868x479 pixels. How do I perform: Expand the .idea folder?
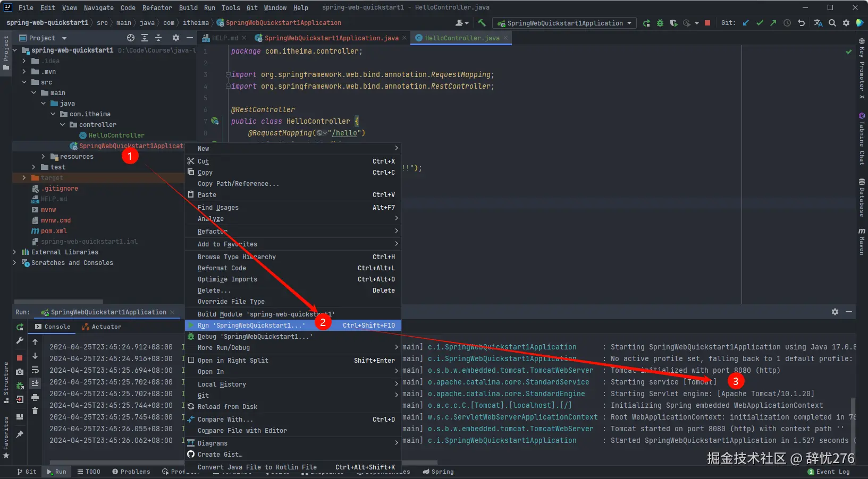coord(24,61)
